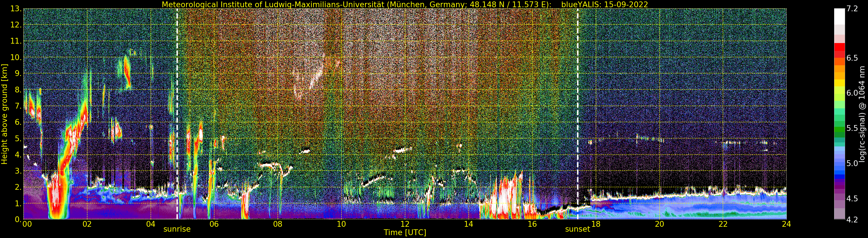Click the colorbar value '4.5'
This screenshot has width=868, height=238.
tap(852, 198)
